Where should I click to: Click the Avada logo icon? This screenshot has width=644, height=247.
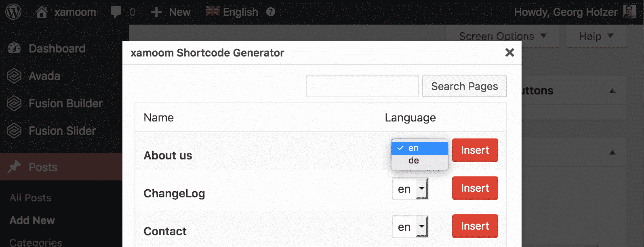(14, 76)
